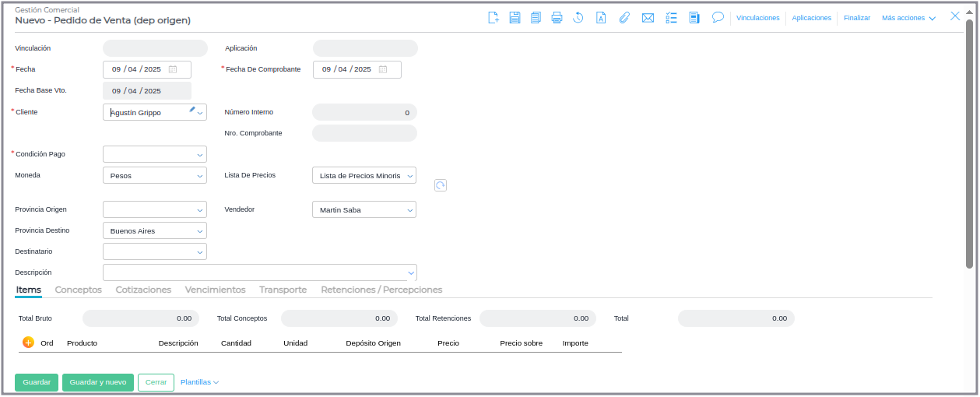The image size is (980, 397).
Task: Expand the Condición Pago dropdown
Action: [200, 154]
